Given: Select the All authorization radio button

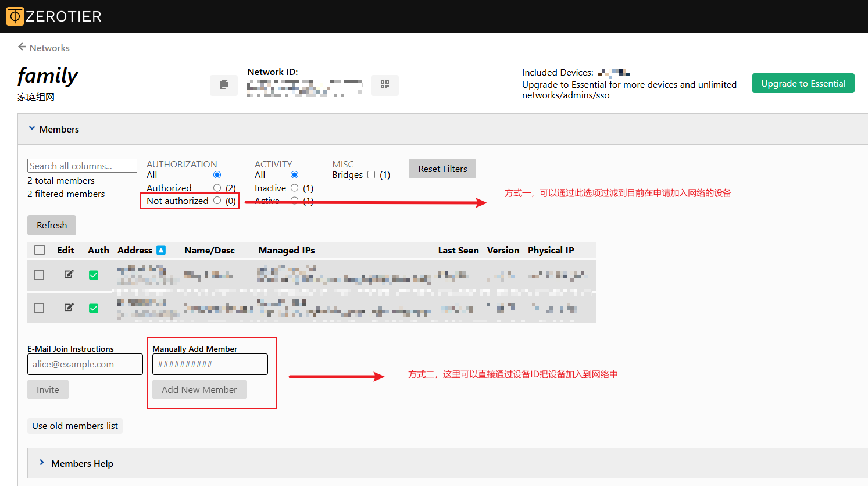Looking at the screenshot, I should (x=217, y=175).
